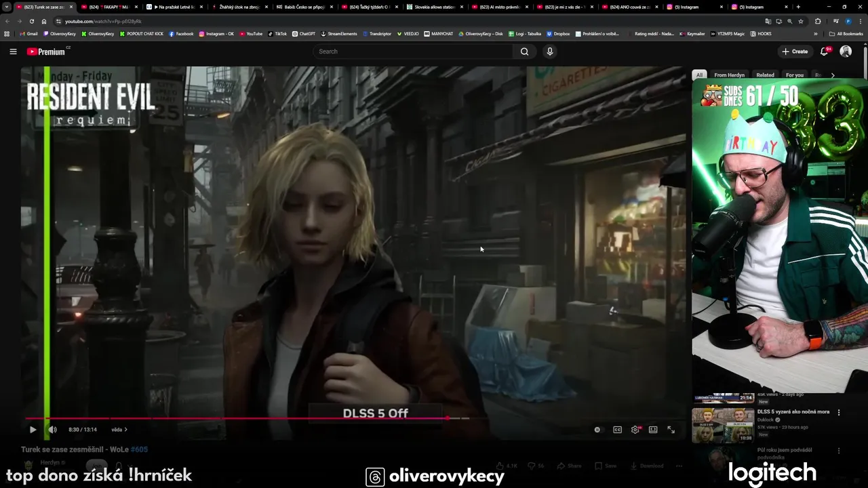Open the "POPOUT CHAT KICK" bookmark
This screenshot has width=868, height=488.
[141, 33]
